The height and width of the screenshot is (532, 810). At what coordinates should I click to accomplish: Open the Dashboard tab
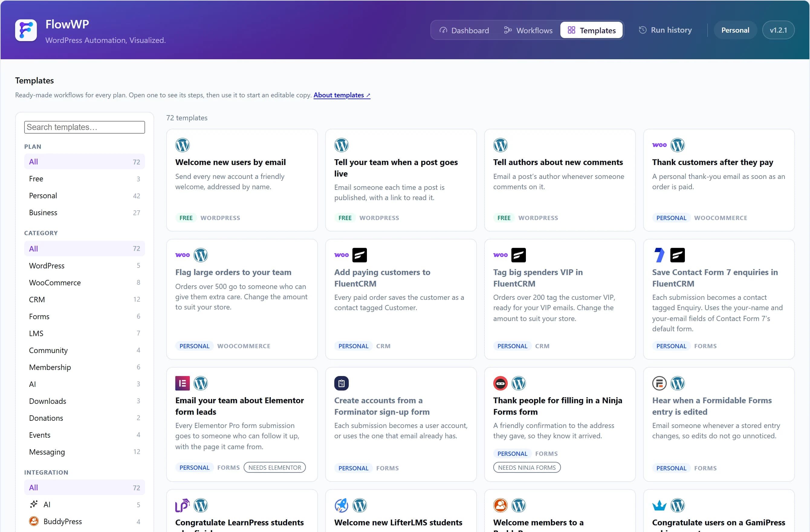pyautogui.click(x=464, y=30)
